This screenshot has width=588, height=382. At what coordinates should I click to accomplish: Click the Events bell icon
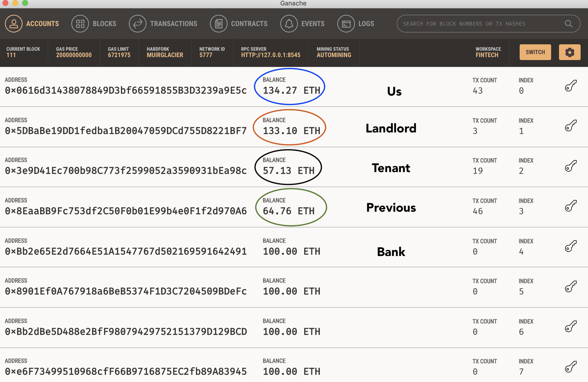(x=289, y=24)
